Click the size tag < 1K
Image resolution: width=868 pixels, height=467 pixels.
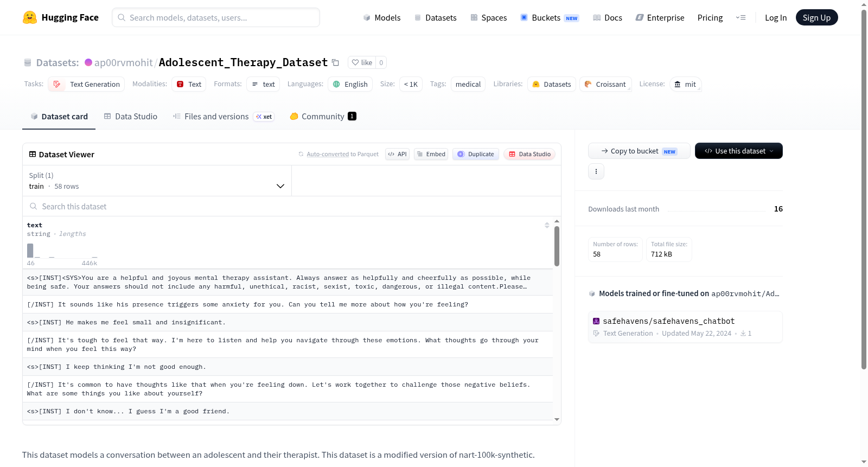click(x=411, y=84)
